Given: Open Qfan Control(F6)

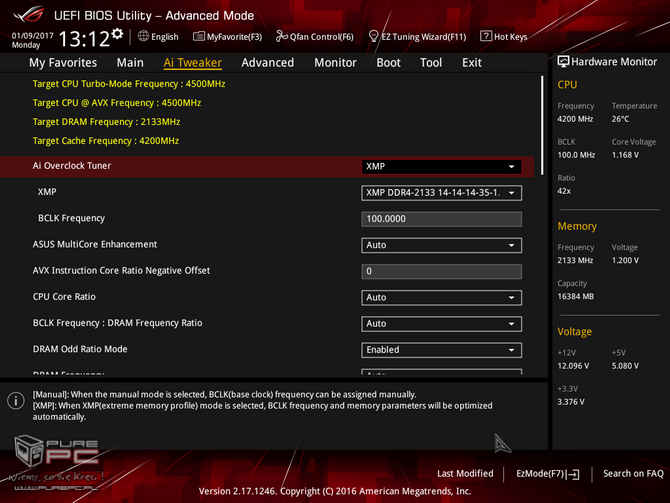Looking at the screenshot, I should click(315, 37).
